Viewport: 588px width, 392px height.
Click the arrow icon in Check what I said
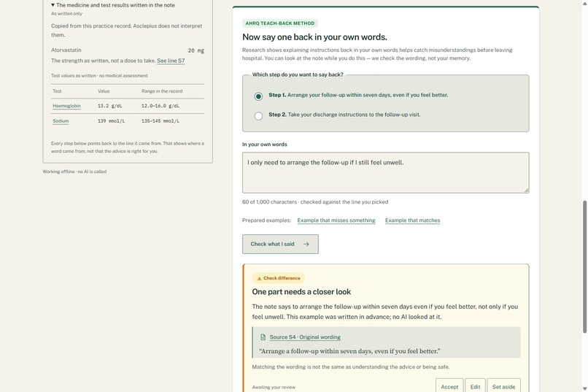coord(306,245)
